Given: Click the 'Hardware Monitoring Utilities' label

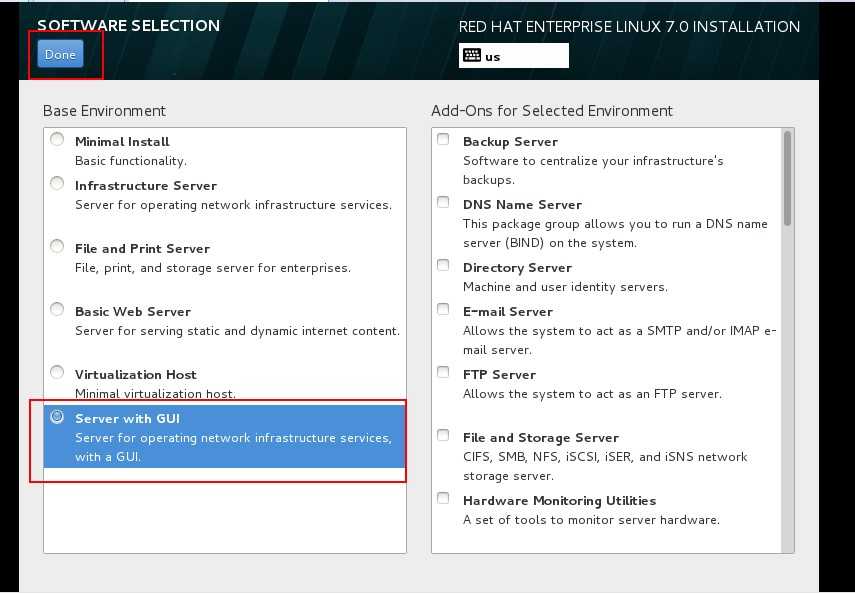Looking at the screenshot, I should (559, 501).
